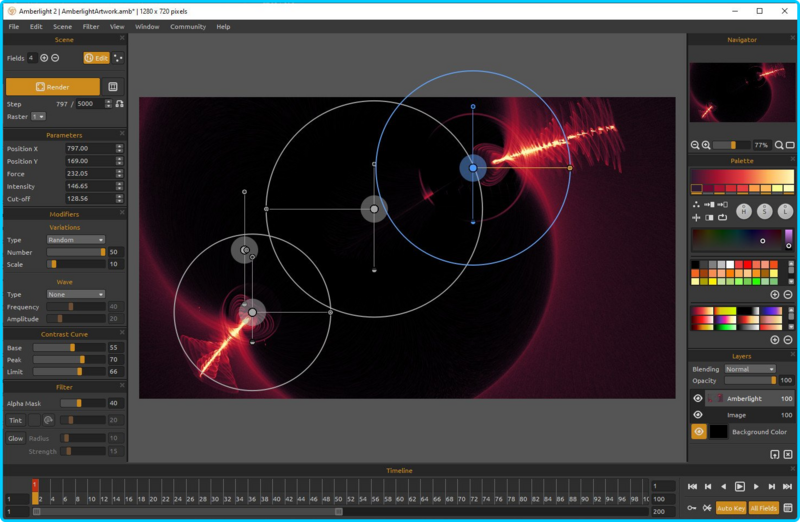Toggle the H palette button
The height and width of the screenshot is (522, 800).
pos(744,211)
